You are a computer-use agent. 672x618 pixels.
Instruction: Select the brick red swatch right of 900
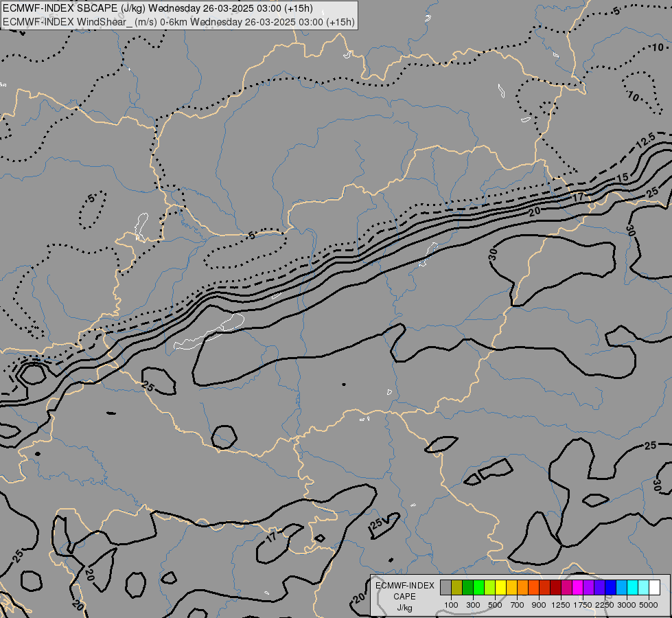click(x=545, y=587)
